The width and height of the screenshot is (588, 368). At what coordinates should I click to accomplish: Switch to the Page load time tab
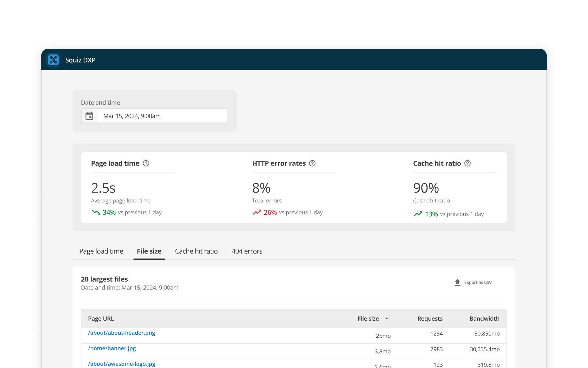coord(101,251)
